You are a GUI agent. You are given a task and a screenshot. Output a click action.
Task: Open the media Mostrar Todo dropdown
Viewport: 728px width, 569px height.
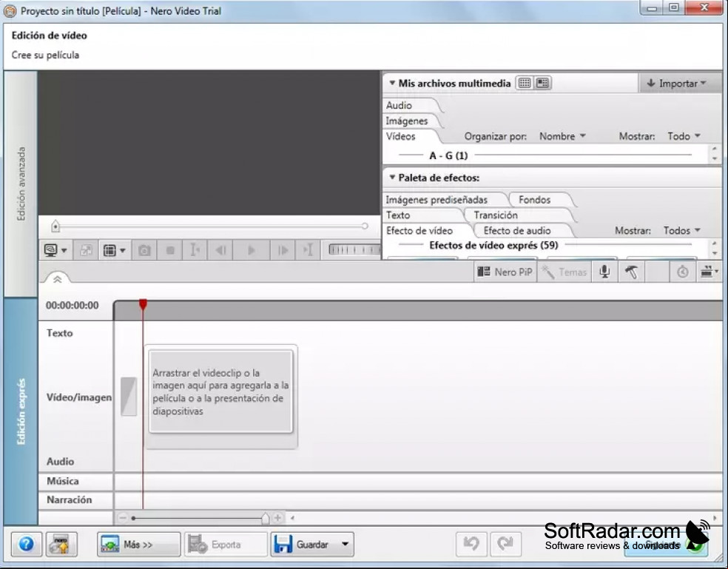pos(684,136)
